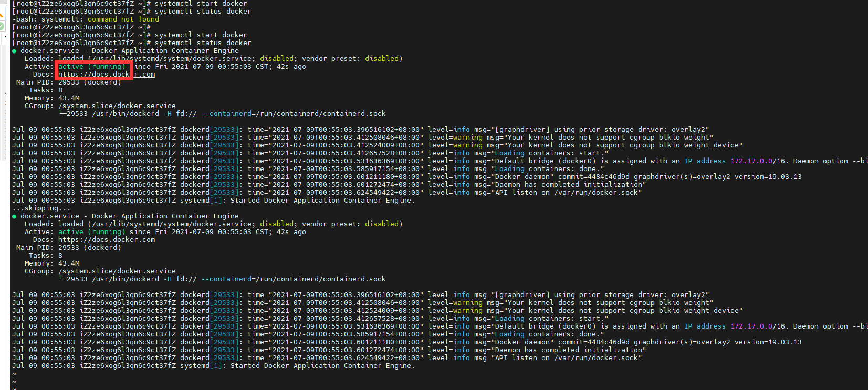Image resolution: width=868 pixels, height=390 pixels.
Task: Open the second https://docs.docker.com link lower down
Action: 106,240
